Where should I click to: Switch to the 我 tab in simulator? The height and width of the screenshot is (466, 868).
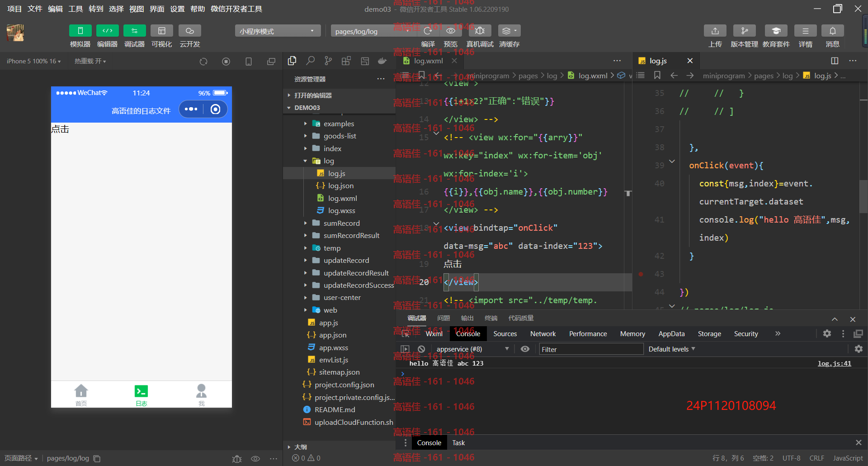click(201, 395)
